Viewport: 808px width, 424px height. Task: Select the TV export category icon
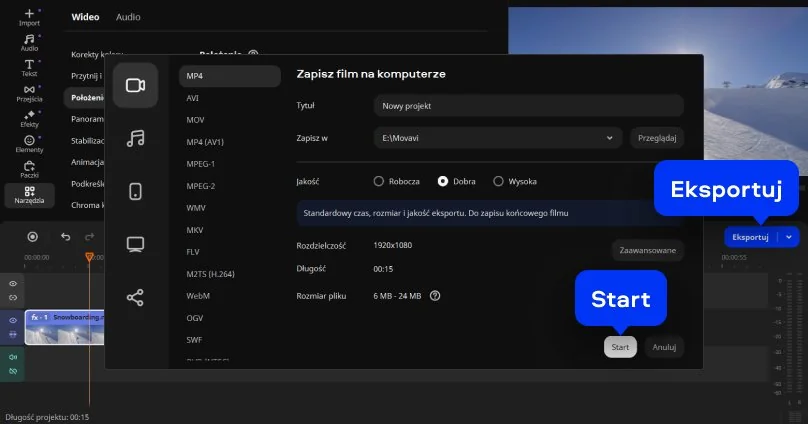tap(135, 244)
